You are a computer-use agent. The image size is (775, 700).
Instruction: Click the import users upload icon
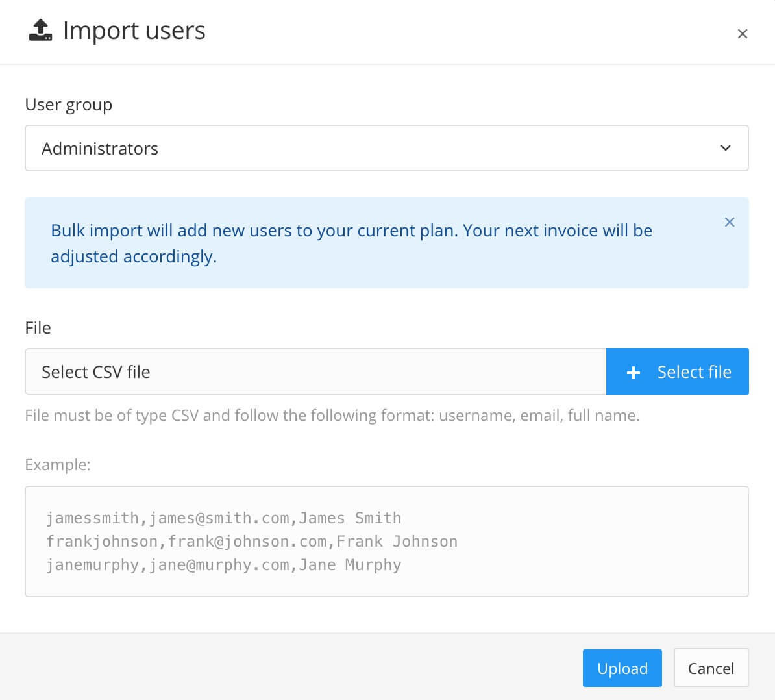(x=39, y=31)
